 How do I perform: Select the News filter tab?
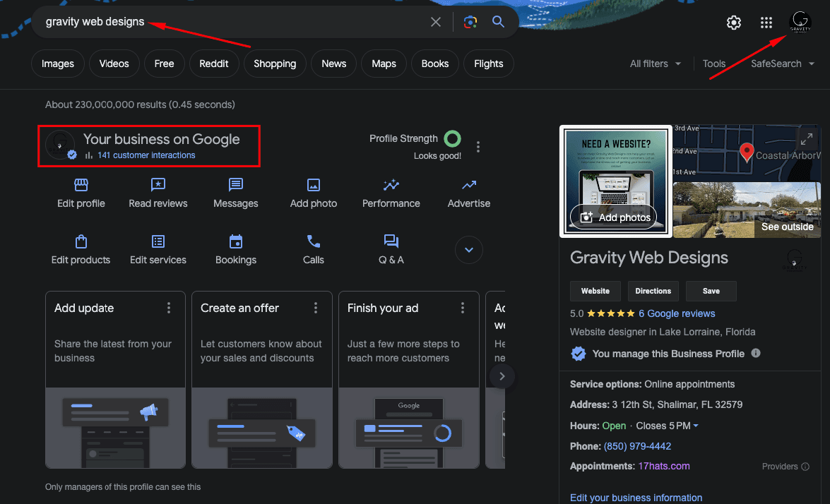point(334,64)
